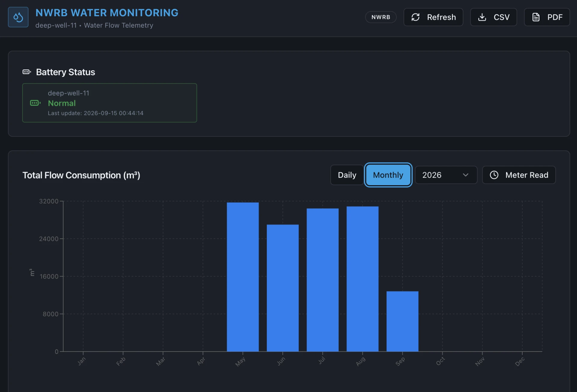Click the NWRB WATER MONITORING title

click(x=107, y=13)
